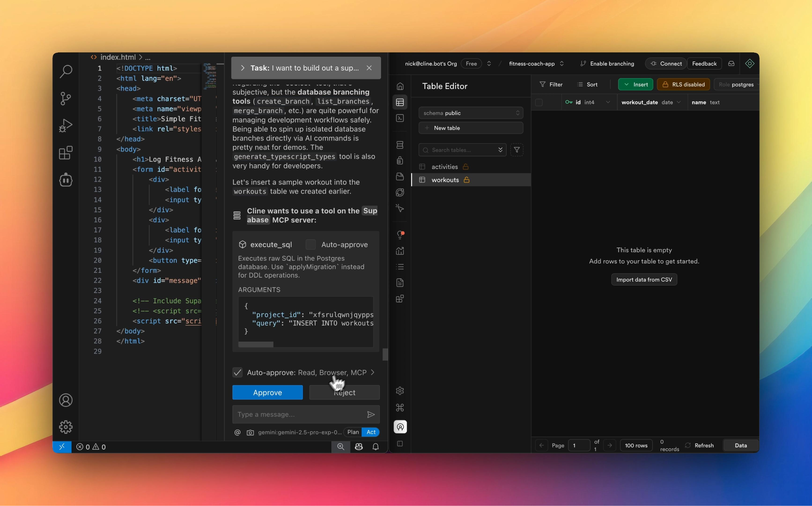812x506 pixels.
Task: Click the Reject button
Action: click(345, 393)
